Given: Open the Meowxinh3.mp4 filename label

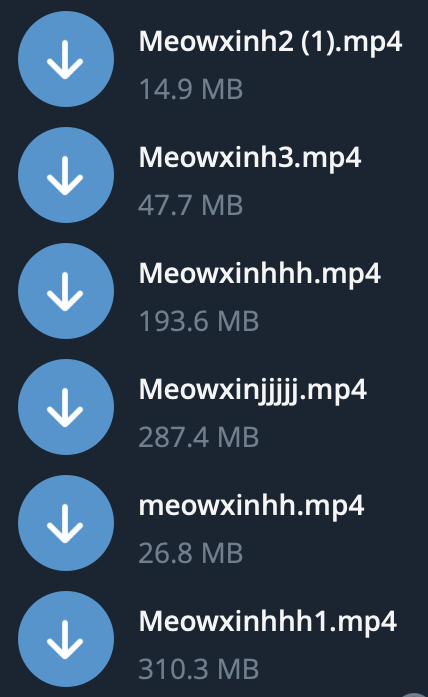Looking at the screenshot, I should pyautogui.click(x=250, y=158).
